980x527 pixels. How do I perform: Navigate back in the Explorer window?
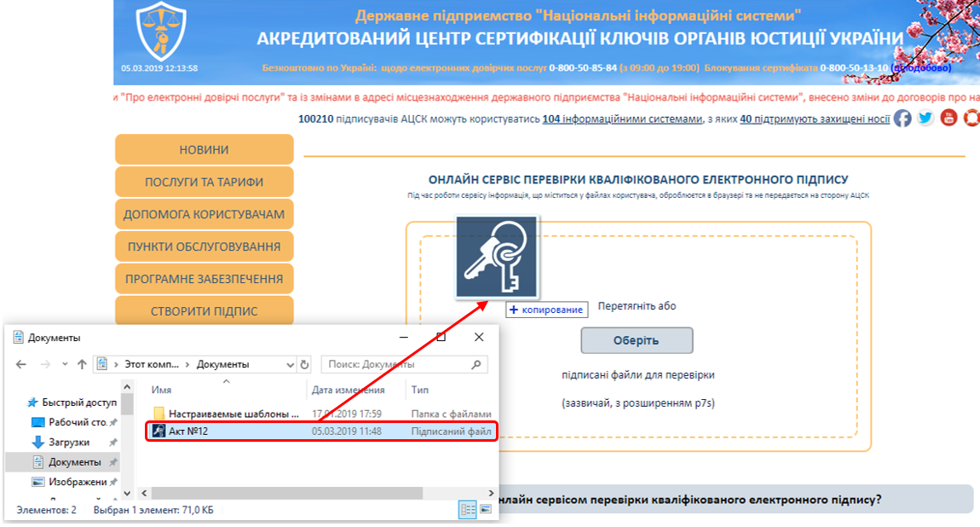[x=23, y=364]
